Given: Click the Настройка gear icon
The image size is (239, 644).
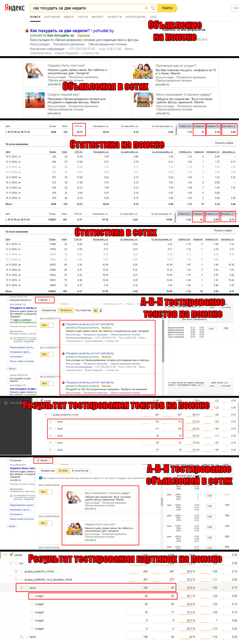Looking at the screenshot, I should [x=6, y=403].
